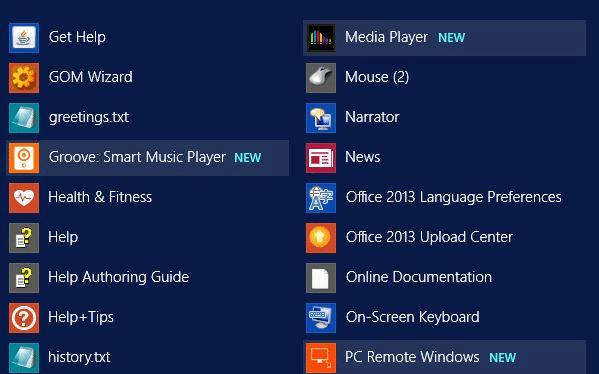This screenshot has width=599, height=374.
Task: Open the Mouse (2) settings icon
Action: point(321,78)
